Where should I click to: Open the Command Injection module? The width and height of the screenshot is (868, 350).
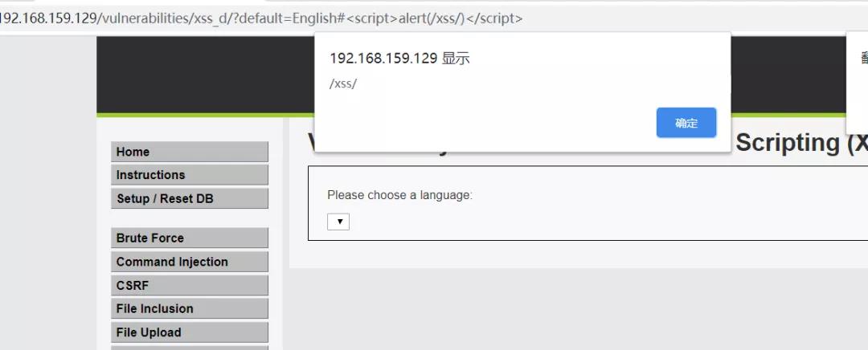[190, 262]
